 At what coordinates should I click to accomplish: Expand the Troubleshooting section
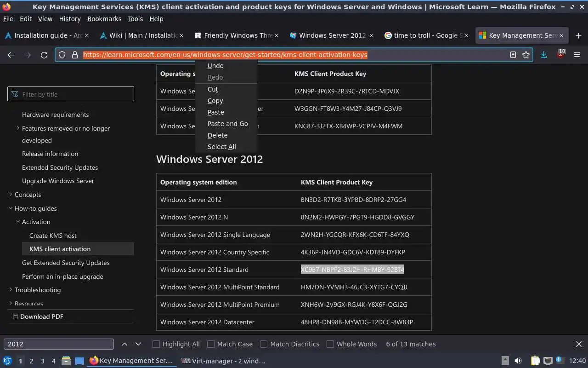pyautogui.click(x=11, y=290)
